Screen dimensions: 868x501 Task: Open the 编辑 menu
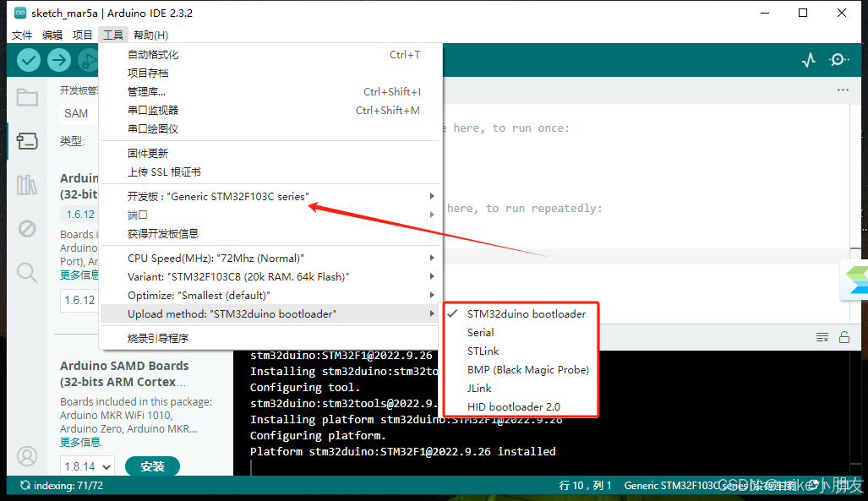(x=52, y=35)
